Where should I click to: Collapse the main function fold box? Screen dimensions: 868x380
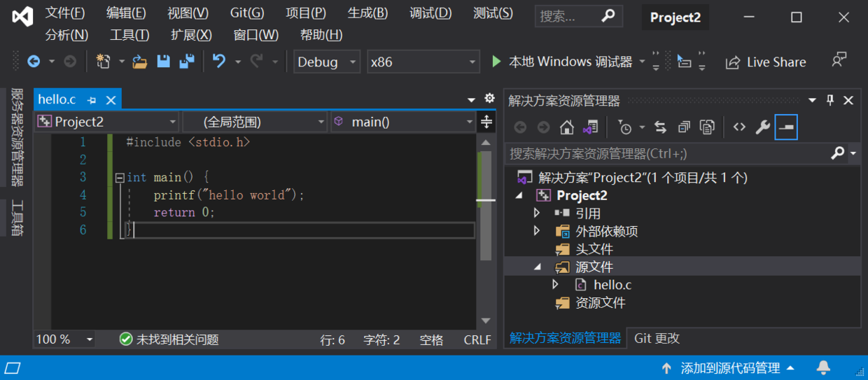pos(120,178)
